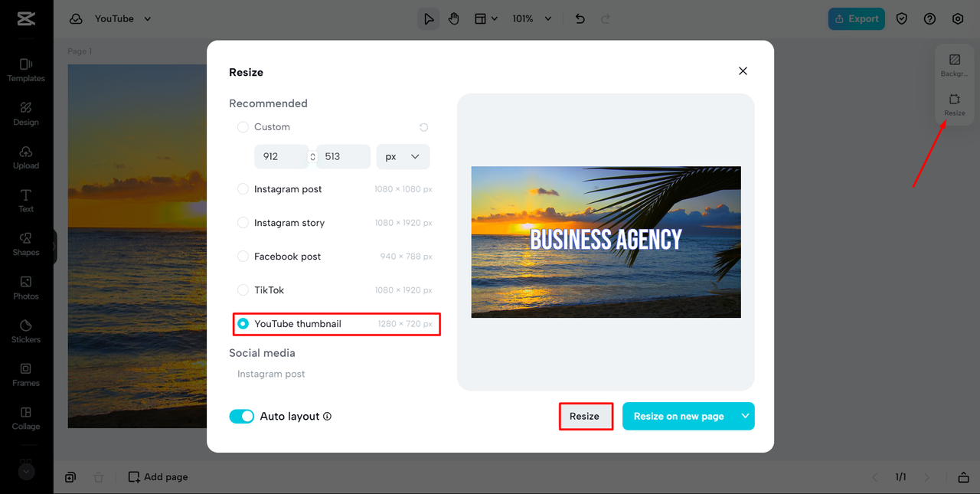Redo the last action
This screenshot has height=494, width=980.
click(606, 18)
